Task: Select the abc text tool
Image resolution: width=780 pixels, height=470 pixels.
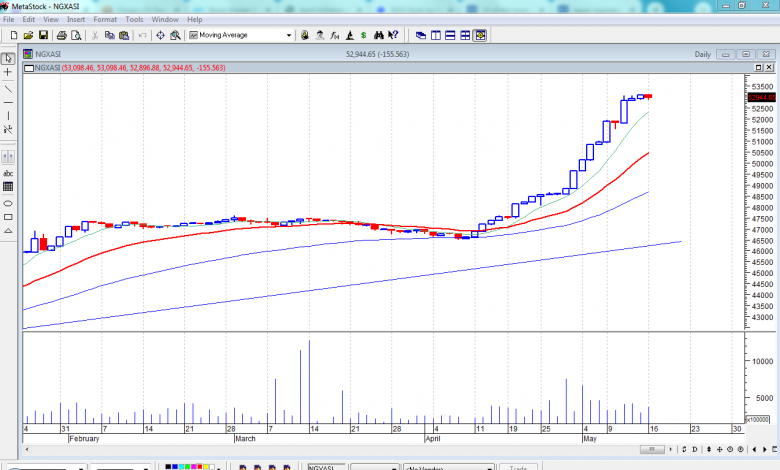Action: 9,173
